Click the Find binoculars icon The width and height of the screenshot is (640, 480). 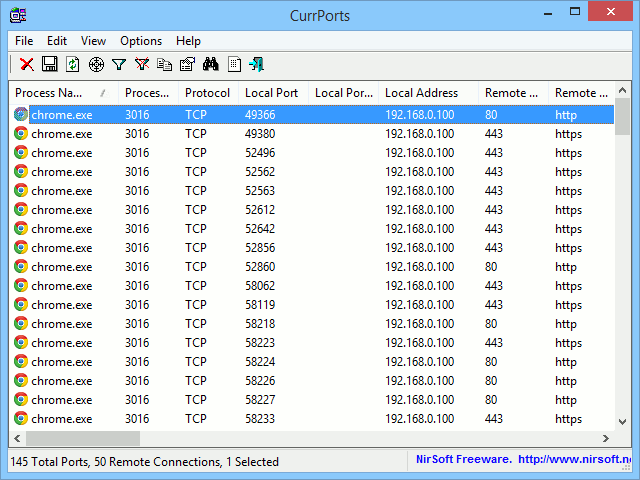pyautogui.click(x=211, y=64)
